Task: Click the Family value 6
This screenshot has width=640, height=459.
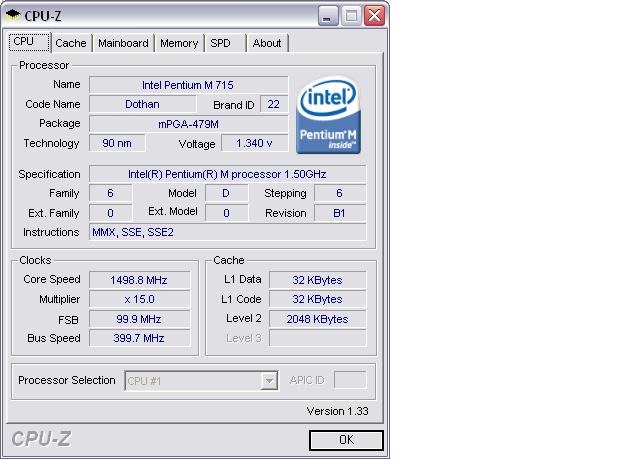Action: [x=111, y=193]
